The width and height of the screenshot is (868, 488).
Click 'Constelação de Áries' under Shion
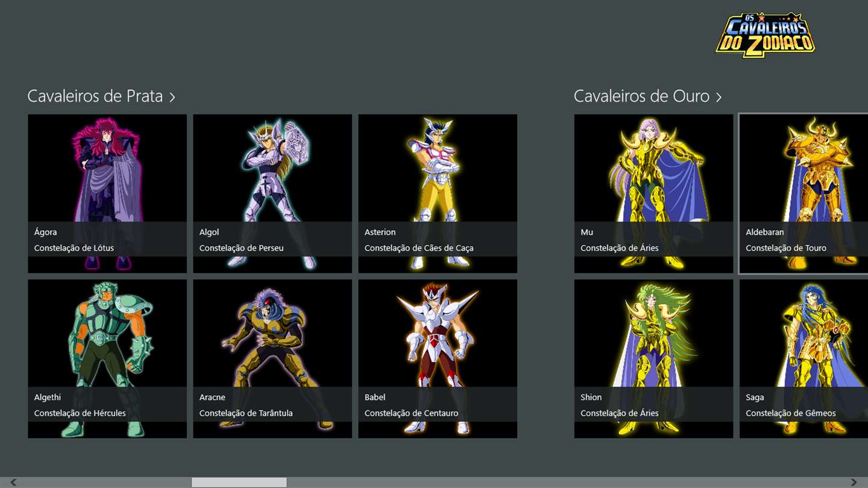point(620,413)
